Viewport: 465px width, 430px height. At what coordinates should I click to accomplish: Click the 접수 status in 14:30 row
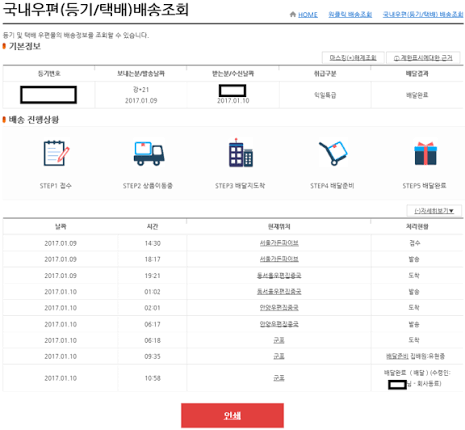click(415, 243)
